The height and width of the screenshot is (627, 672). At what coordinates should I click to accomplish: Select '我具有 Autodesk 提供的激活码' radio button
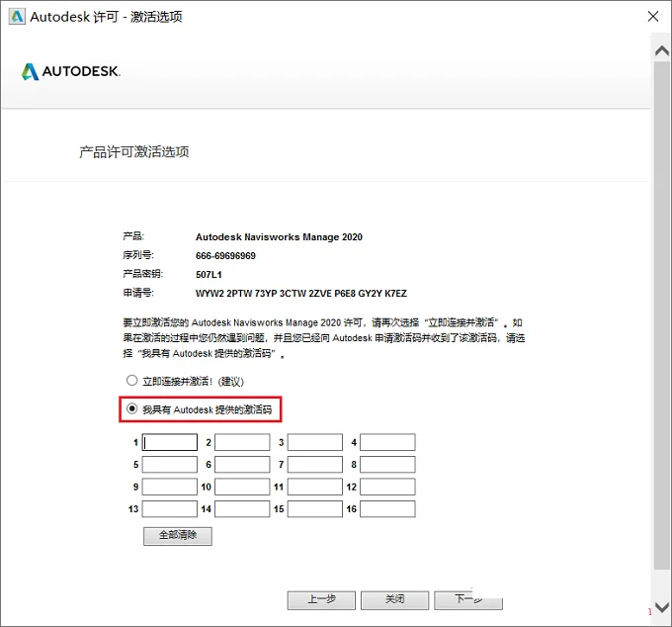[x=132, y=408]
